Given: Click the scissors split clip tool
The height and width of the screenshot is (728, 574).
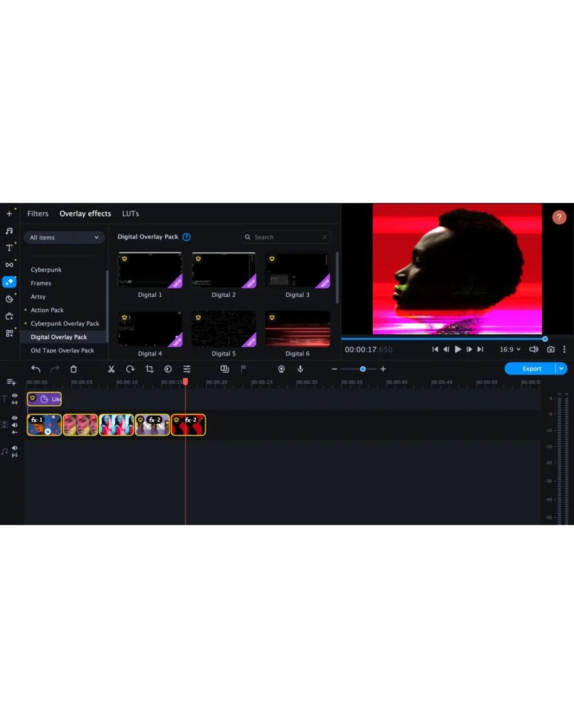Looking at the screenshot, I should [111, 369].
